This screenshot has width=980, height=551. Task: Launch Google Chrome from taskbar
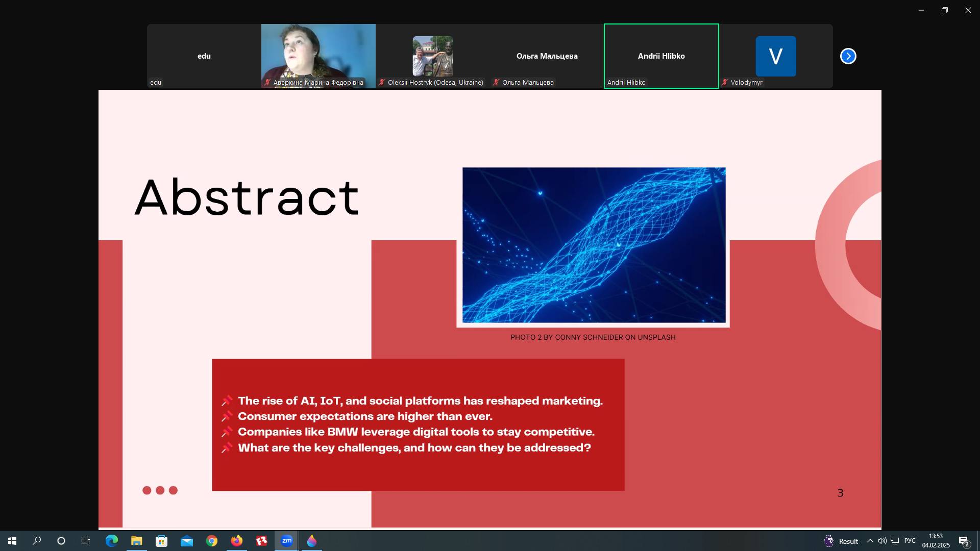click(x=211, y=541)
